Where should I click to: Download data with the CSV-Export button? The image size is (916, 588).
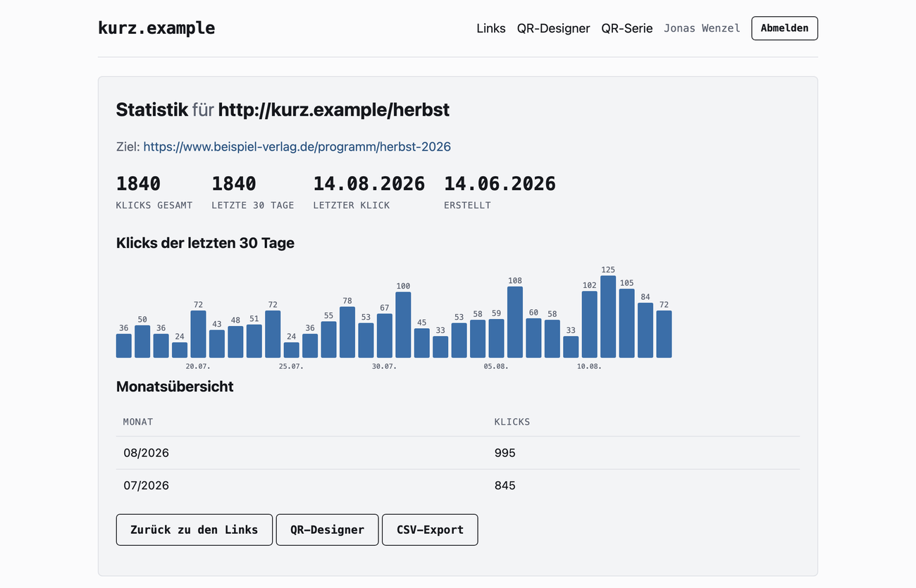[x=430, y=530]
